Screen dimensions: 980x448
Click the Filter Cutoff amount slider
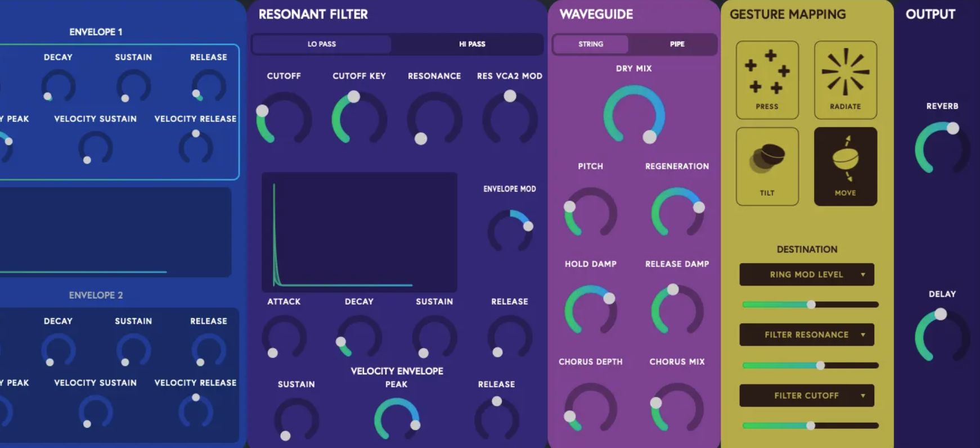coord(810,426)
